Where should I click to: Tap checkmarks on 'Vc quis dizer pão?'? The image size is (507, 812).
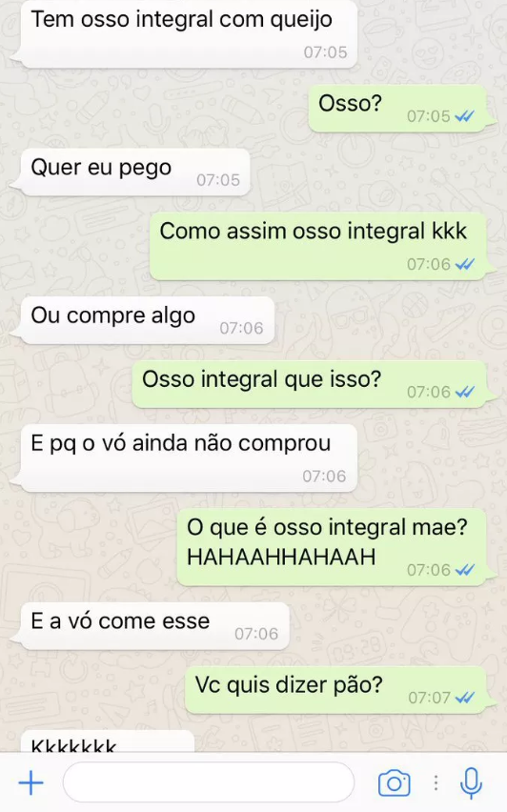coord(464,698)
